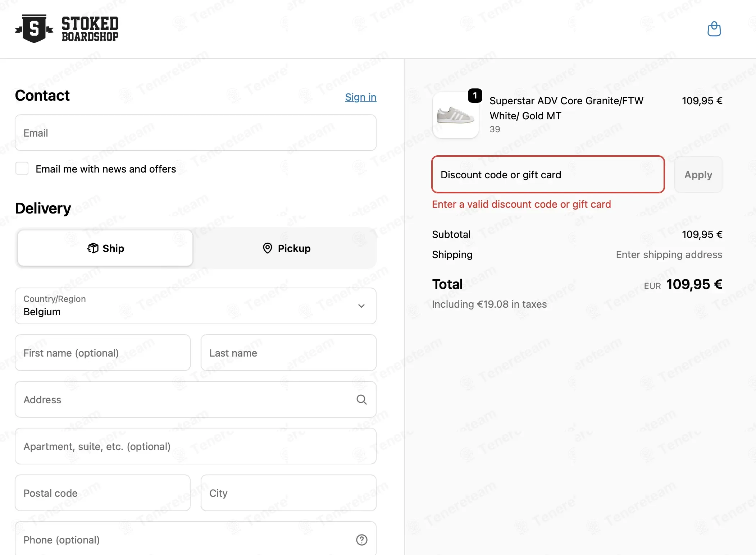Focus the Discount code or gift card field
Image resolution: width=756 pixels, height=555 pixels.
pos(548,175)
